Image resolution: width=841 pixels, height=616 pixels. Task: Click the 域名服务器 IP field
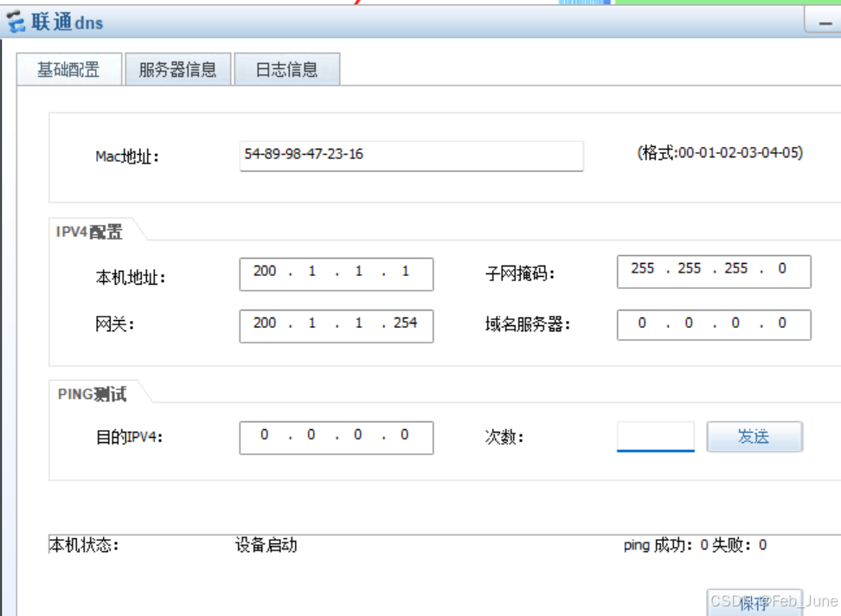pyautogui.click(x=714, y=324)
